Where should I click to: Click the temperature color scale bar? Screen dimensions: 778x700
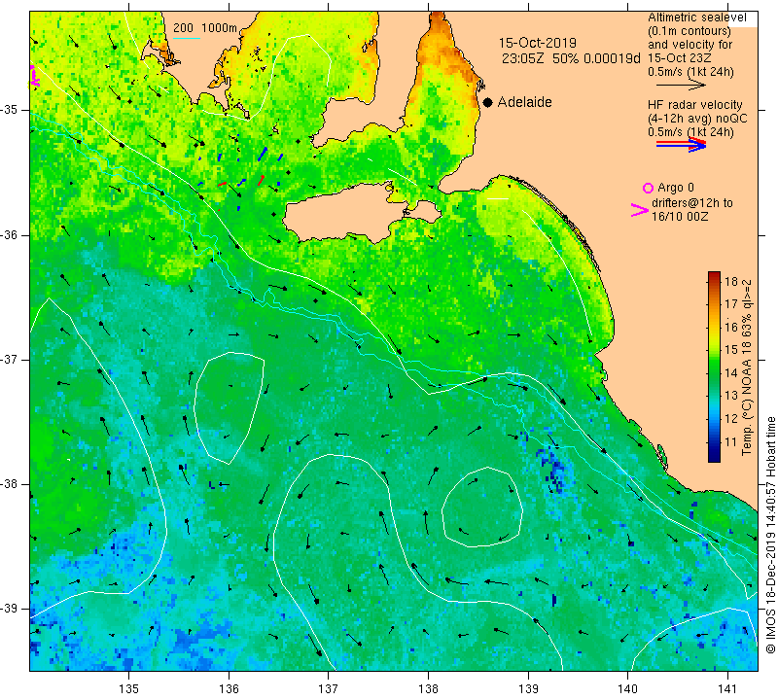(714, 367)
